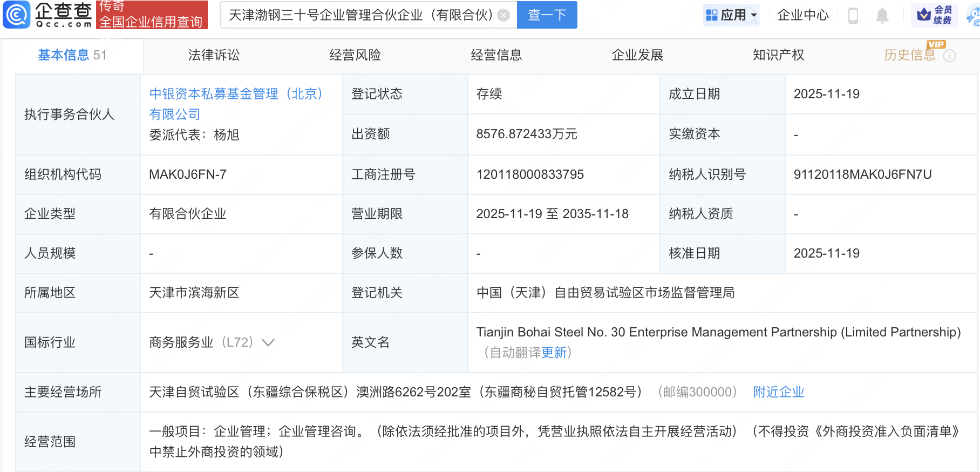Expand the 商务服务业 industry chevron

pos(268,342)
